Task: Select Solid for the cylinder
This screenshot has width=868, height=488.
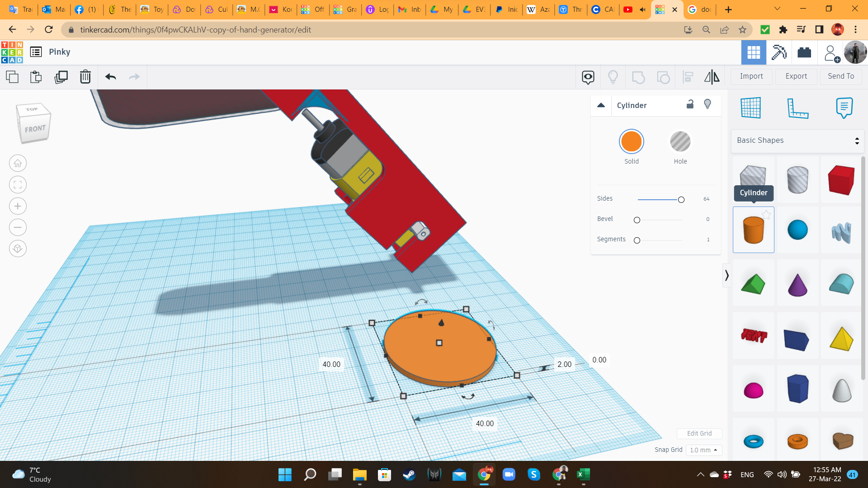Action: [631, 142]
